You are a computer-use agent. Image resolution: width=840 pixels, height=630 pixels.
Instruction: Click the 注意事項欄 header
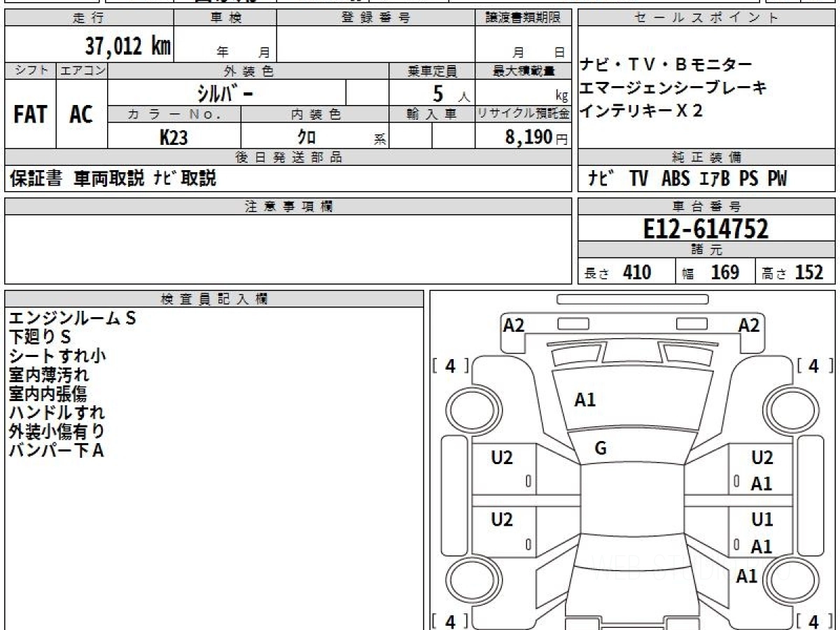pos(288,206)
